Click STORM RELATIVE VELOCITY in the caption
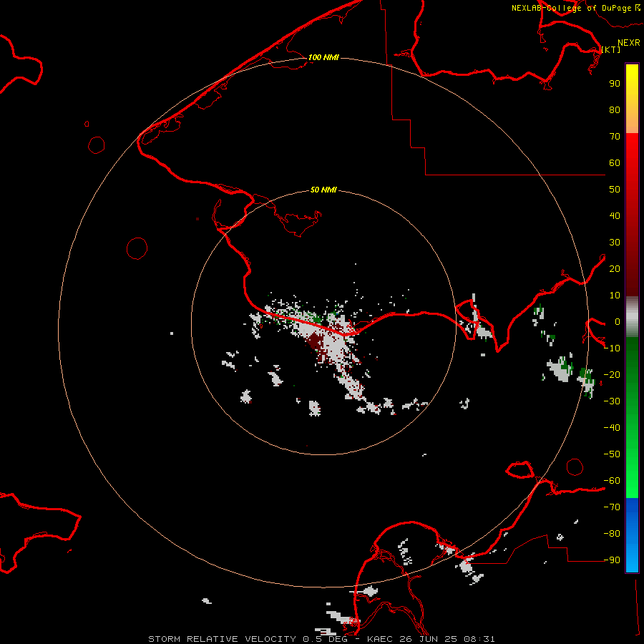 (x=223, y=639)
